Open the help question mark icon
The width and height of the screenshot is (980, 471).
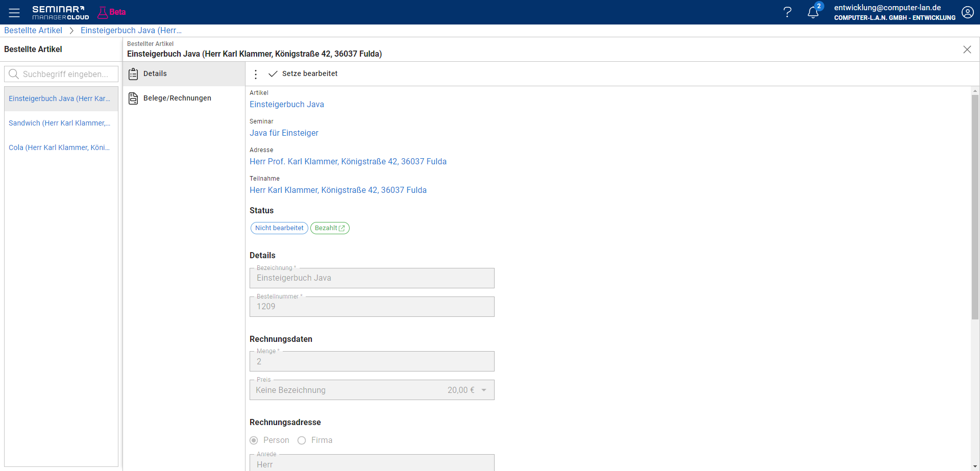pos(788,12)
